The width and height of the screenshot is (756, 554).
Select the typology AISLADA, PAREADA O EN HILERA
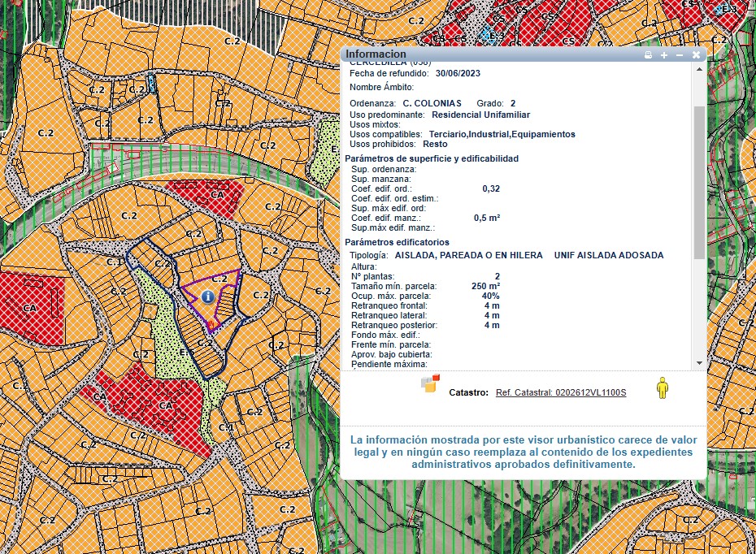pos(469,255)
